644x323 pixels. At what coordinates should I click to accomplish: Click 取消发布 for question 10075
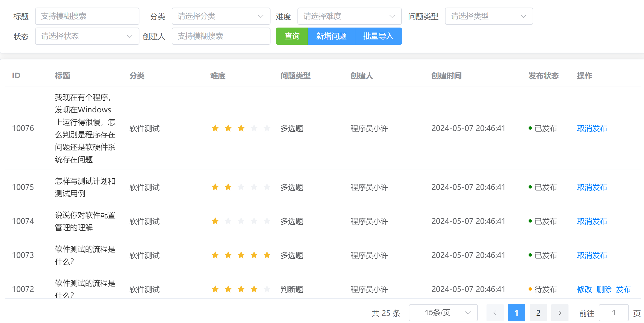pyautogui.click(x=592, y=187)
